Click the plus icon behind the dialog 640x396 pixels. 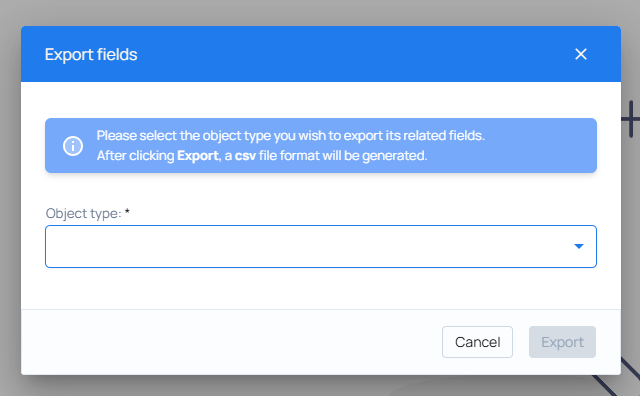tap(631, 119)
